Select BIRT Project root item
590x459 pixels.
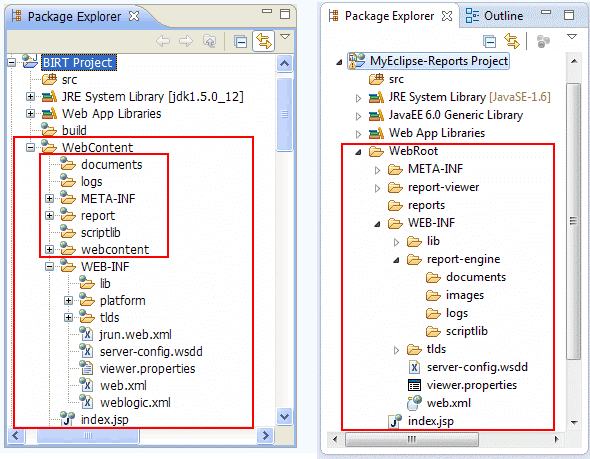coord(78,62)
